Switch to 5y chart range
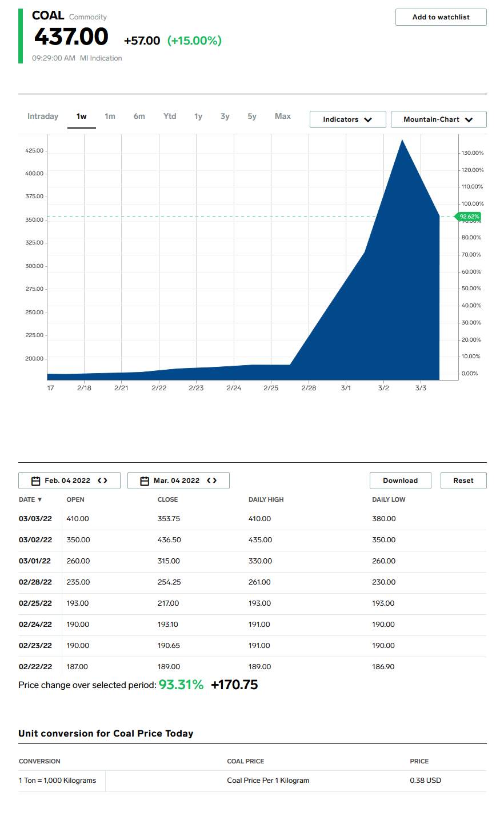The height and width of the screenshot is (816, 504). [252, 117]
